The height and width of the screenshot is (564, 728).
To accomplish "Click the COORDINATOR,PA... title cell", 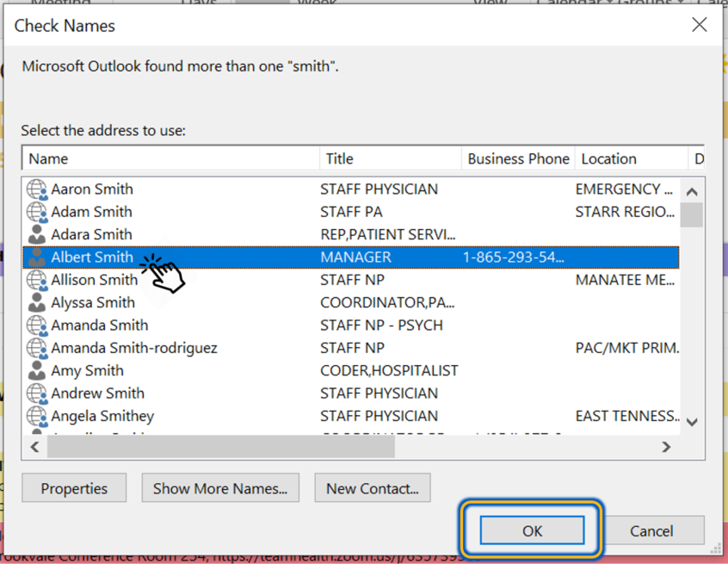I will click(387, 303).
